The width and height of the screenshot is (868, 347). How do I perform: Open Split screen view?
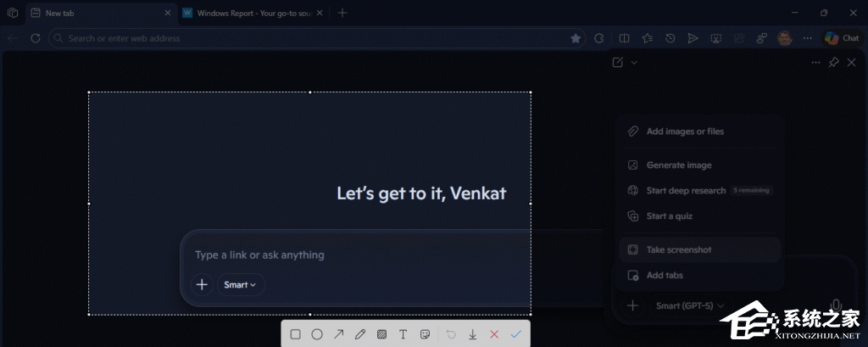625,38
